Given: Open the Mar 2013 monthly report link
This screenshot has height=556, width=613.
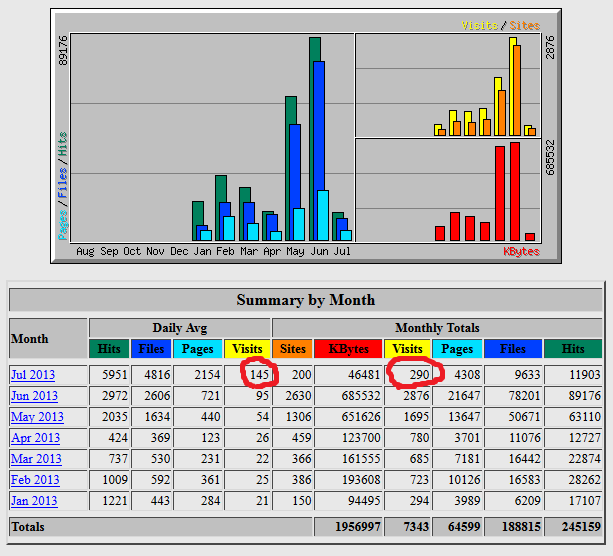Looking at the screenshot, I should (36, 459).
